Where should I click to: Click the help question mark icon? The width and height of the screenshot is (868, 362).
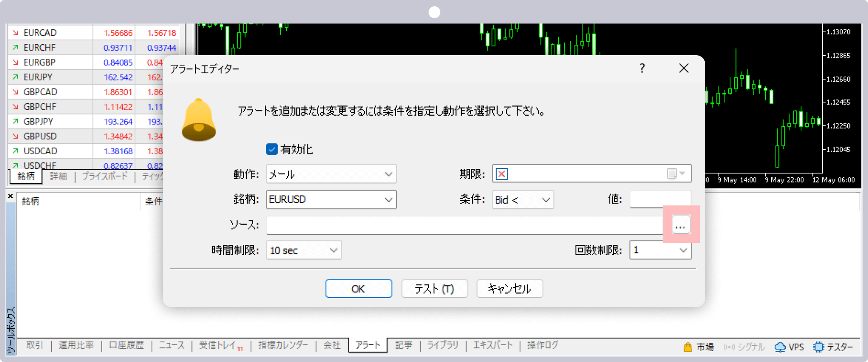coord(642,68)
